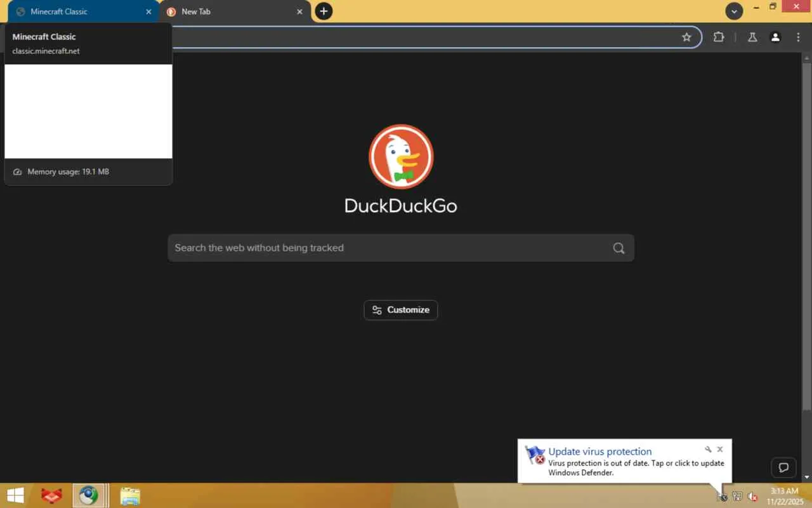Click the taskbar clock showing 3:13 AM
This screenshot has height=508, width=812.
[x=785, y=496]
